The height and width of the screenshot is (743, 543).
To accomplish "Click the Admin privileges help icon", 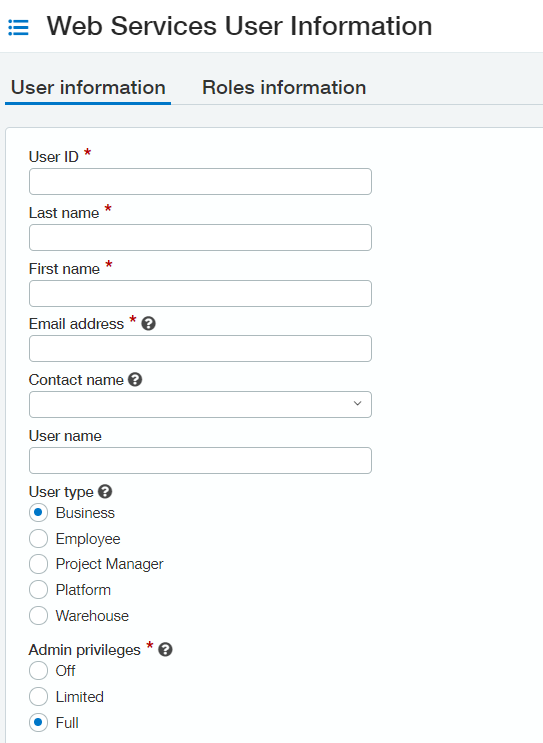I will pos(165,649).
